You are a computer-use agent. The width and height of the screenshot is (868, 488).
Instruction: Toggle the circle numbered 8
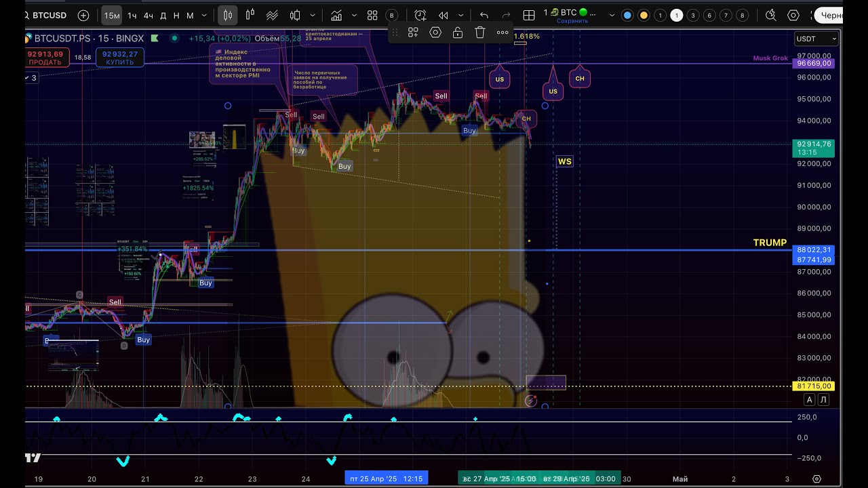pos(743,15)
